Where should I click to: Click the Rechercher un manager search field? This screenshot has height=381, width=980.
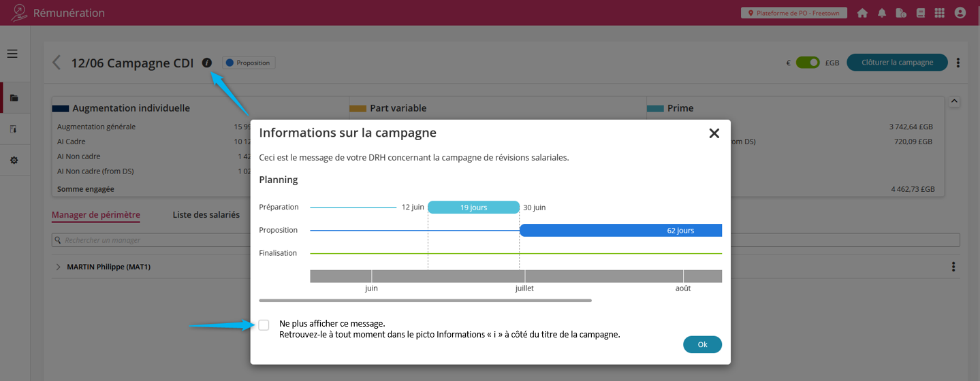tap(157, 240)
